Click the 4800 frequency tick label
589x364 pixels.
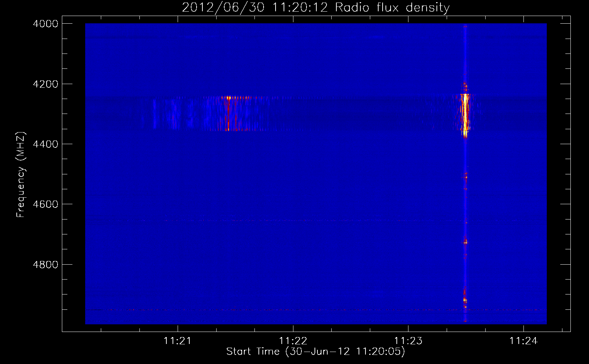coord(46,265)
